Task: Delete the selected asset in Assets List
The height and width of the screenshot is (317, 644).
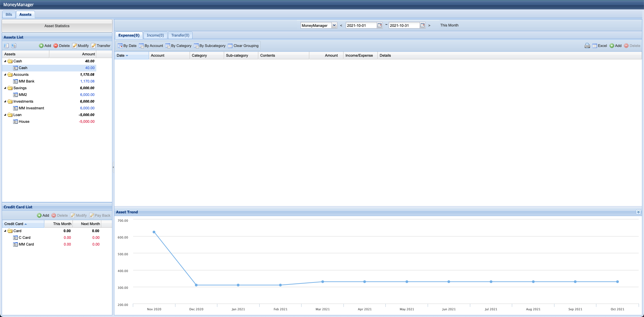Action: click(62, 46)
